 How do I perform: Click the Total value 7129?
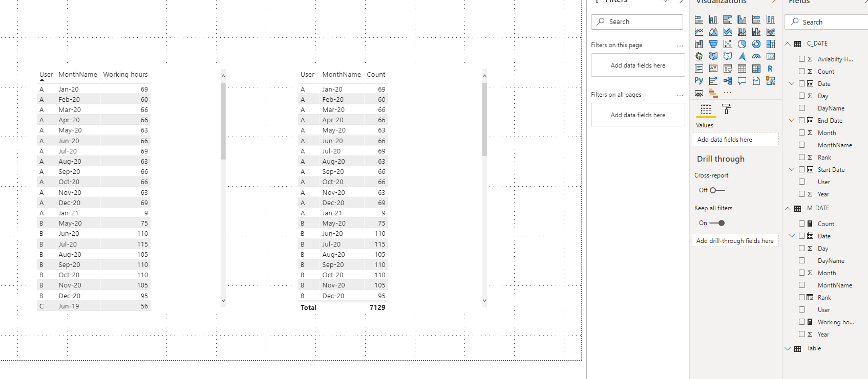click(x=377, y=307)
